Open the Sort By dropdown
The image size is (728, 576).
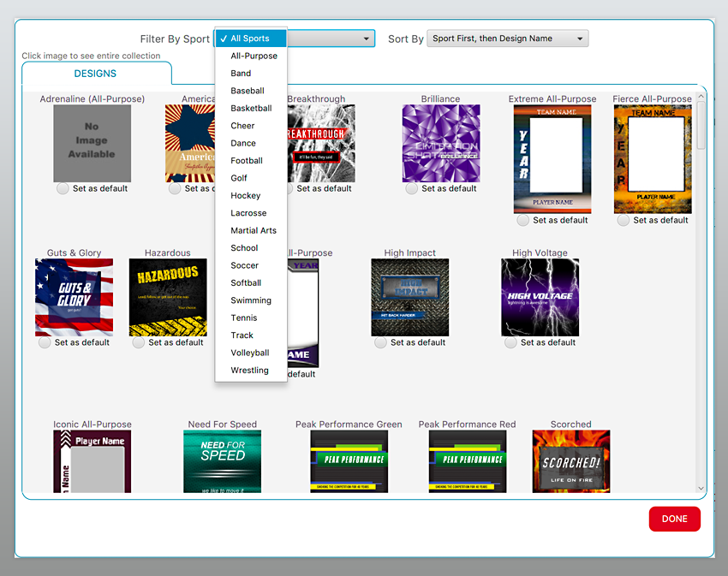click(508, 39)
